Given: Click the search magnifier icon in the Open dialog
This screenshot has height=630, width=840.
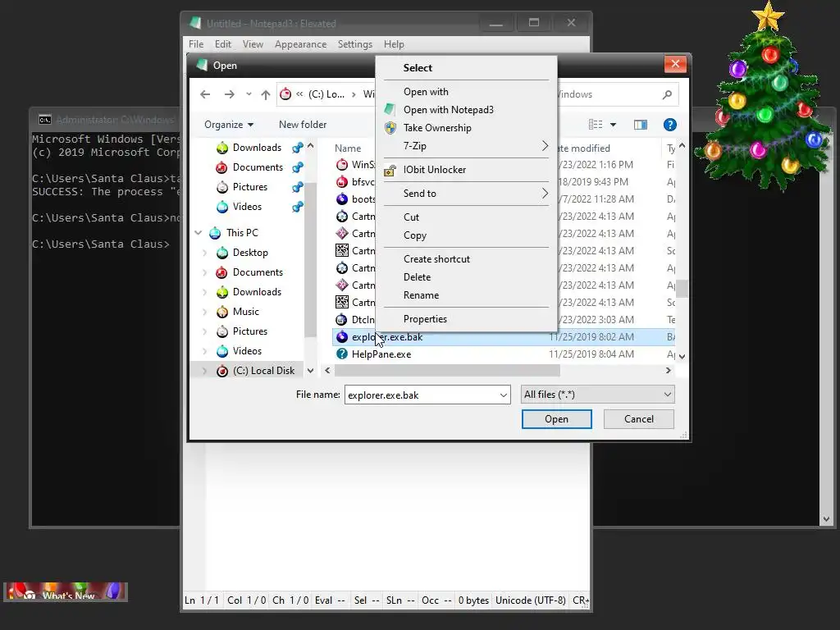Looking at the screenshot, I should [667, 94].
